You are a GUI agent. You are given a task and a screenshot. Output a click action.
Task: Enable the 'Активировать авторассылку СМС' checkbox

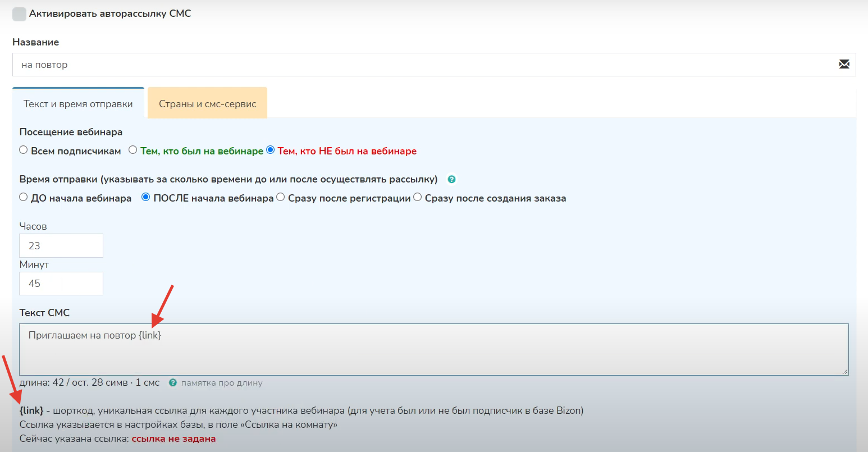(19, 14)
